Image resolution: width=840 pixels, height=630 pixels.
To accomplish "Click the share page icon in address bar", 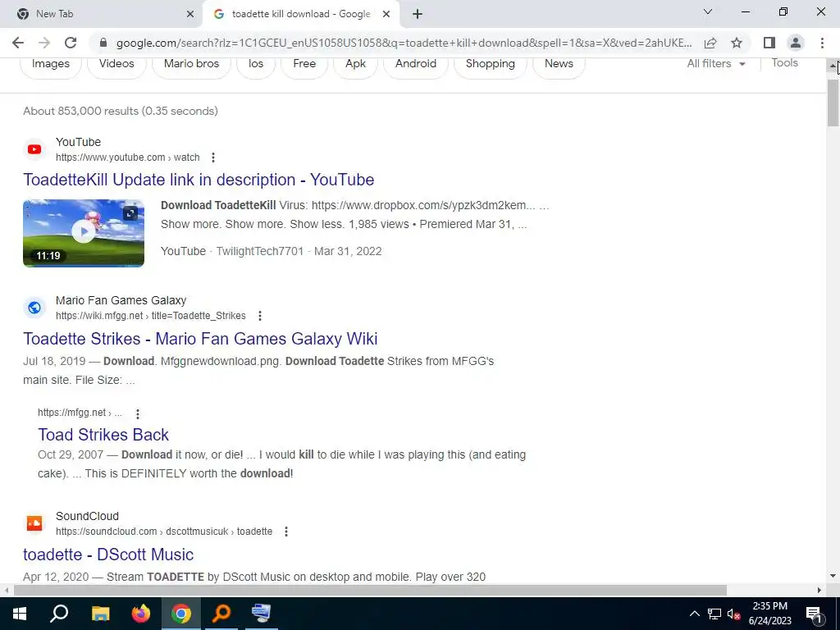I will point(710,43).
